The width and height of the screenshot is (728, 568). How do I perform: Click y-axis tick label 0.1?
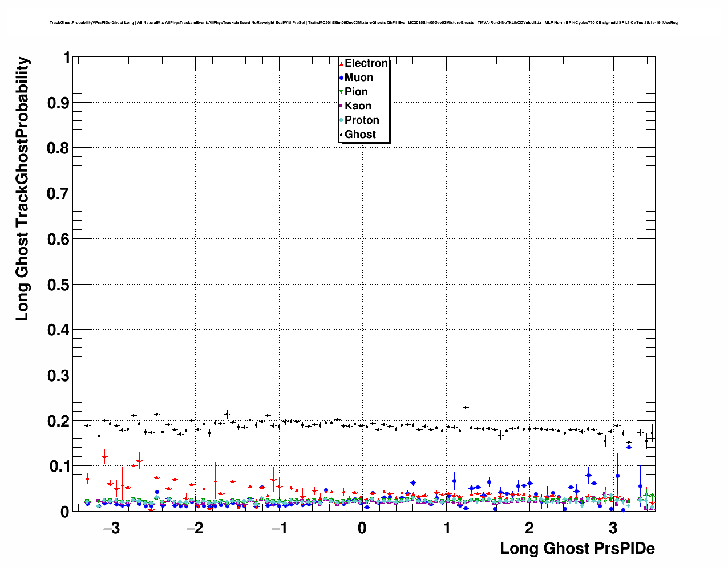(x=60, y=466)
